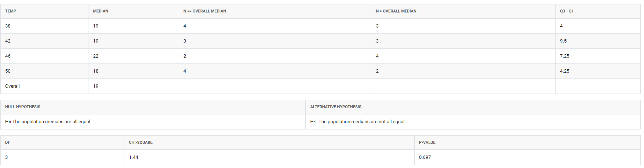Click the median value 22
Screen dimensions: 644x168
coord(96,56)
